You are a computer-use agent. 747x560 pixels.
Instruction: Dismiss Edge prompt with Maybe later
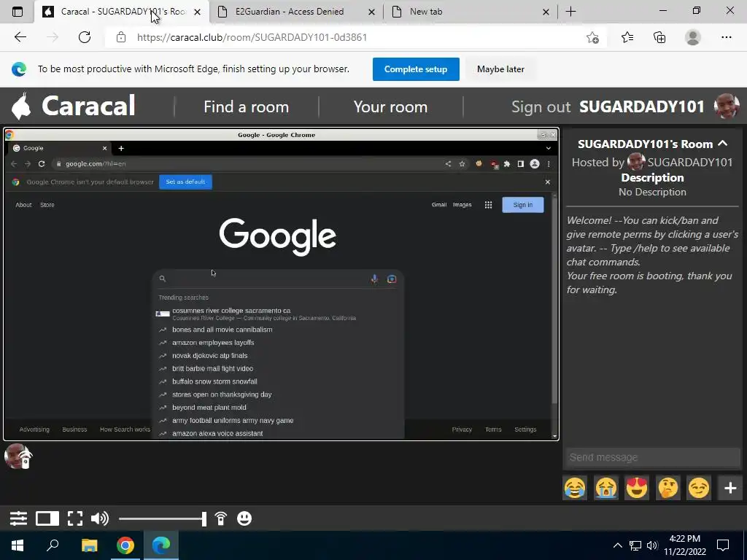pyautogui.click(x=500, y=69)
